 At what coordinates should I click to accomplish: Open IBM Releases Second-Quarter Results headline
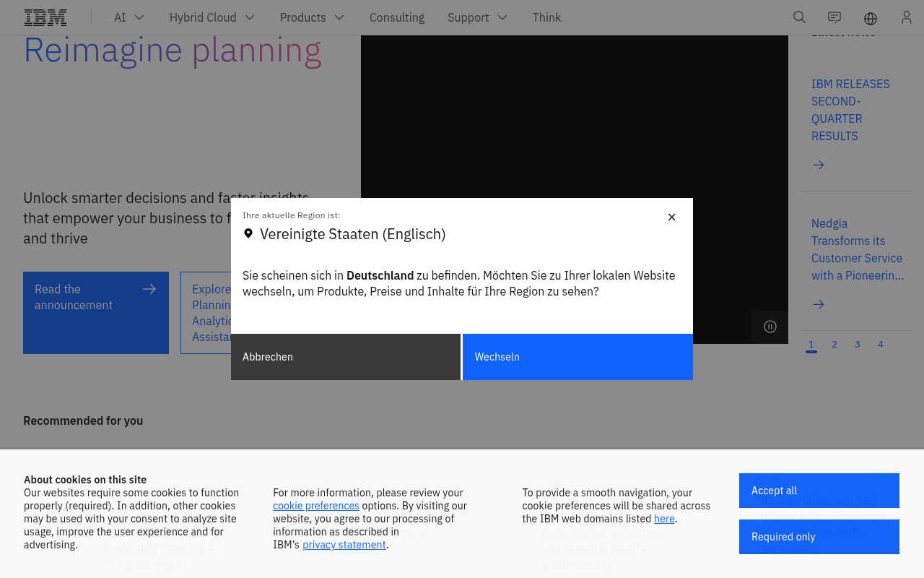tap(850, 110)
